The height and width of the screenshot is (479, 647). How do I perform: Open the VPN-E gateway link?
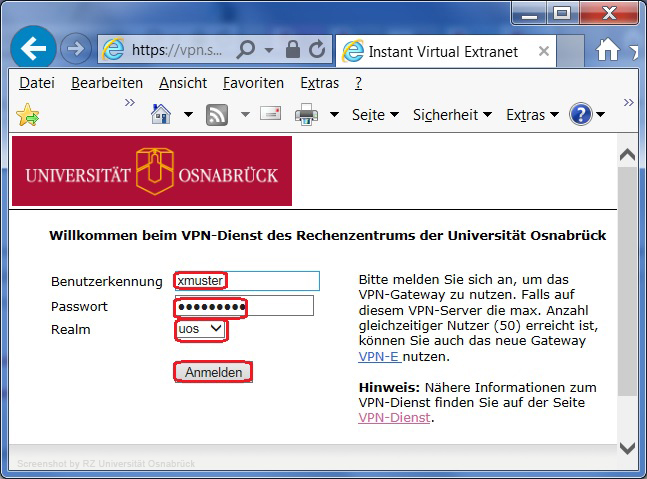click(379, 356)
